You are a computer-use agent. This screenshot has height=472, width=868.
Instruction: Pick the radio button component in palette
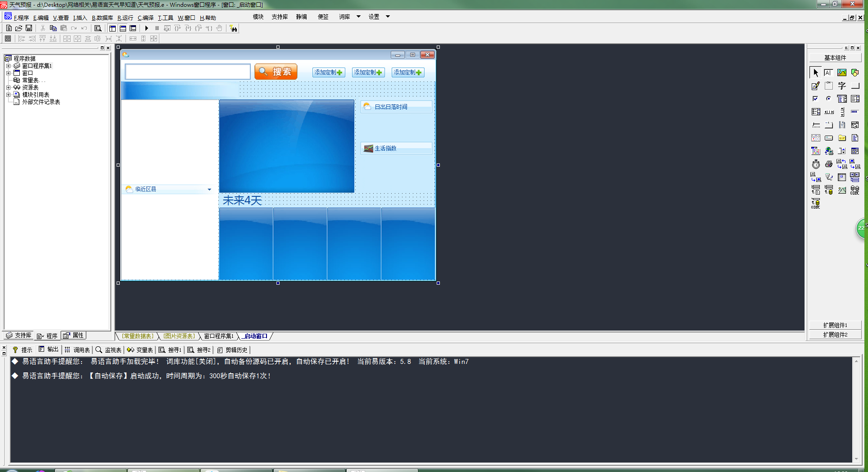(829, 99)
